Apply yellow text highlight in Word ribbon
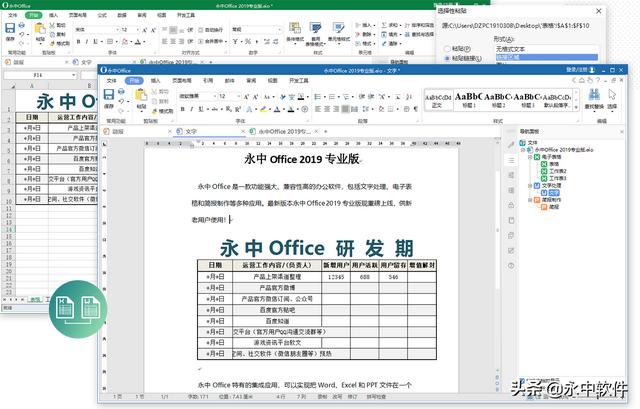Image resolution: width=640 pixels, height=409 pixels. 263,109
